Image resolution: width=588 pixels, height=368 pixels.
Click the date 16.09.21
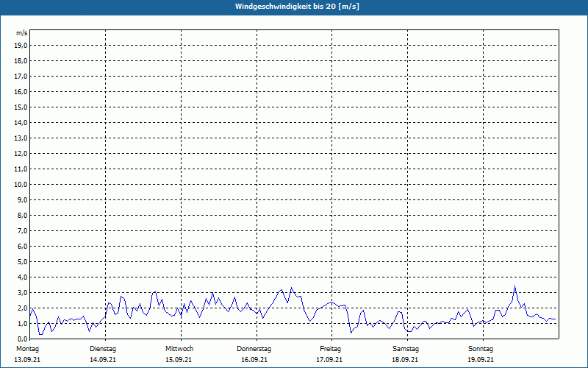[x=254, y=360]
